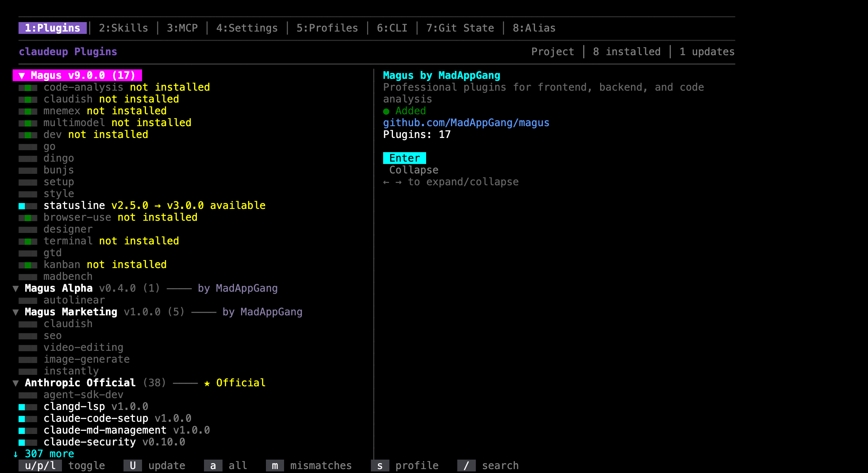868x473 pixels.
Task: Click 'by MadAppGang' on the Magus Alpha row
Action: (x=238, y=288)
